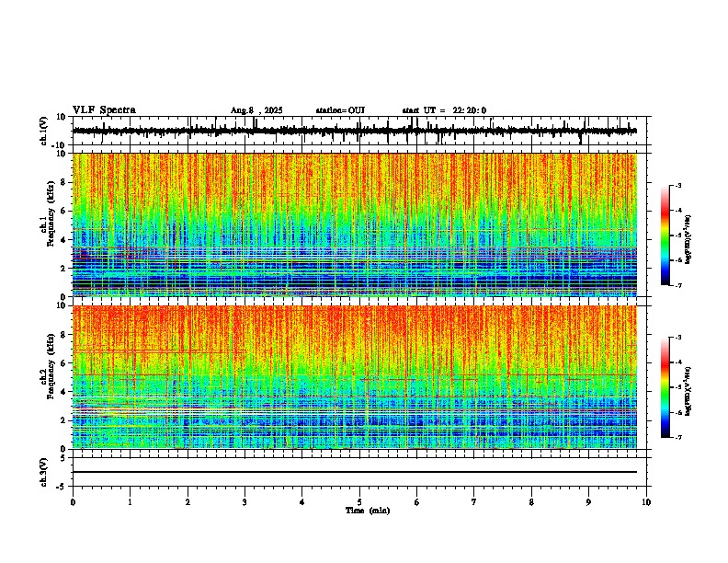The image size is (728, 563).
Task: Click time axis tick label "9"
Action: point(588,502)
